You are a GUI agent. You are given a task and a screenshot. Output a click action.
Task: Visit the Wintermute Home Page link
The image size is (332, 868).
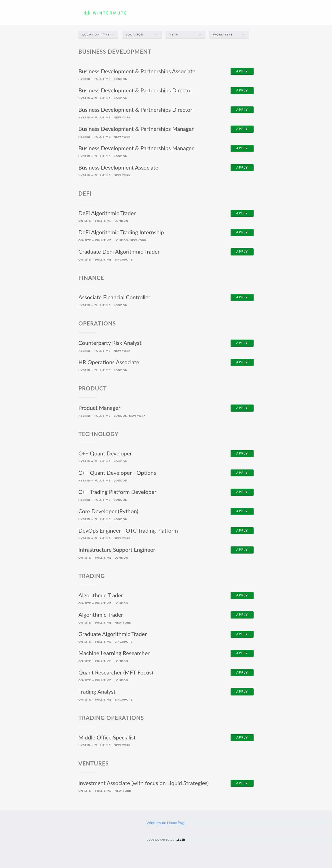166,823
